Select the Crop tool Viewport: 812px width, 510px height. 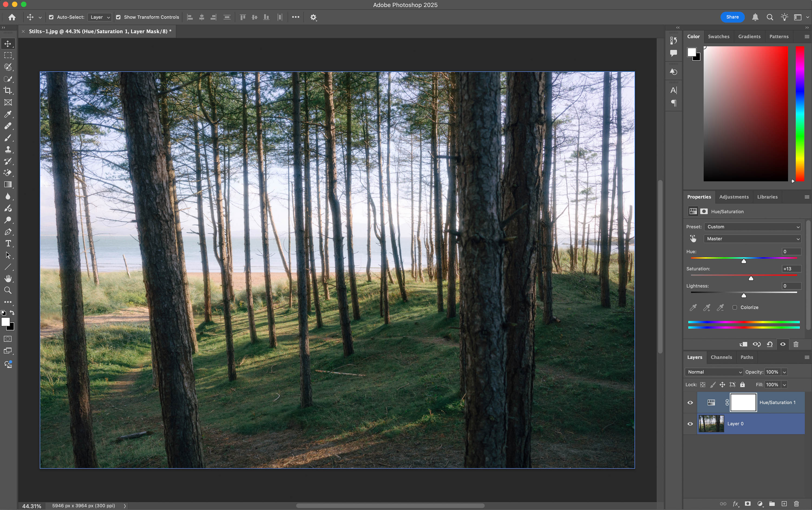tap(8, 90)
